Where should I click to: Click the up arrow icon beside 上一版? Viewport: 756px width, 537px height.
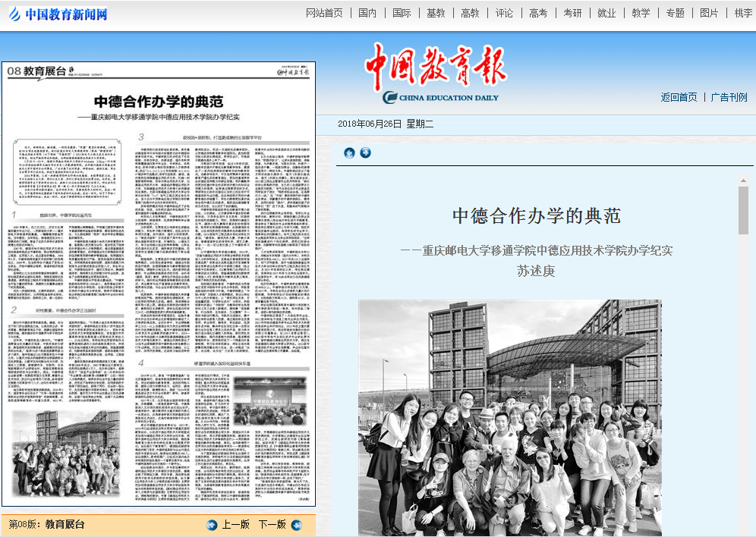pos(212,525)
